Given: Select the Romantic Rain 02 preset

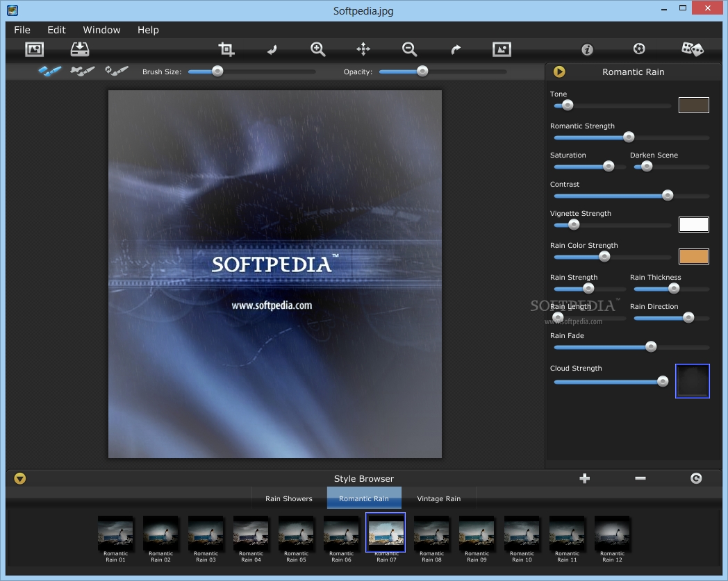Looking at the screenshot, I should tap(160, 538).
